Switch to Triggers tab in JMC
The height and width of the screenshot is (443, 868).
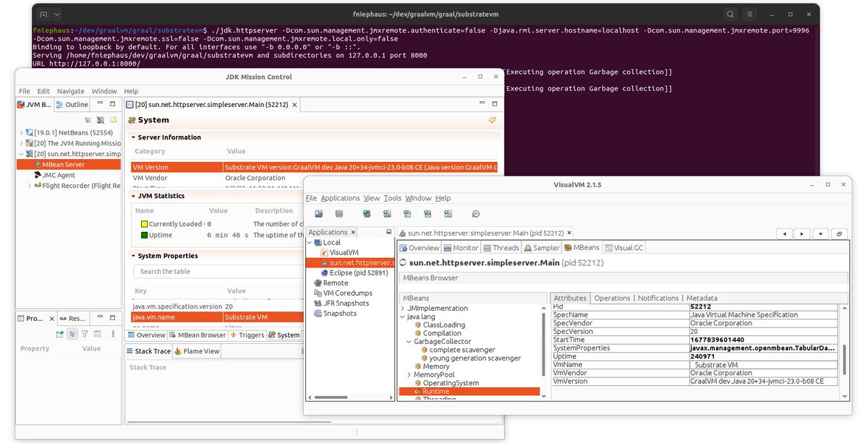[x=247, y=335]
